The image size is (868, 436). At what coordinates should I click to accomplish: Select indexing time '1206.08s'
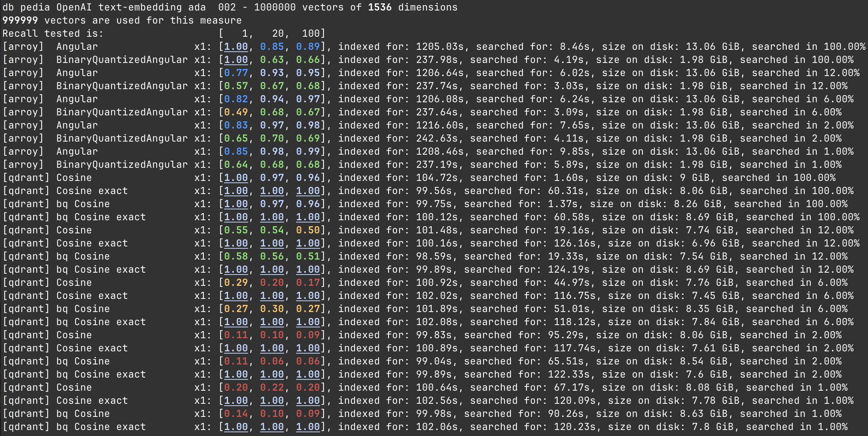point(440,99)
